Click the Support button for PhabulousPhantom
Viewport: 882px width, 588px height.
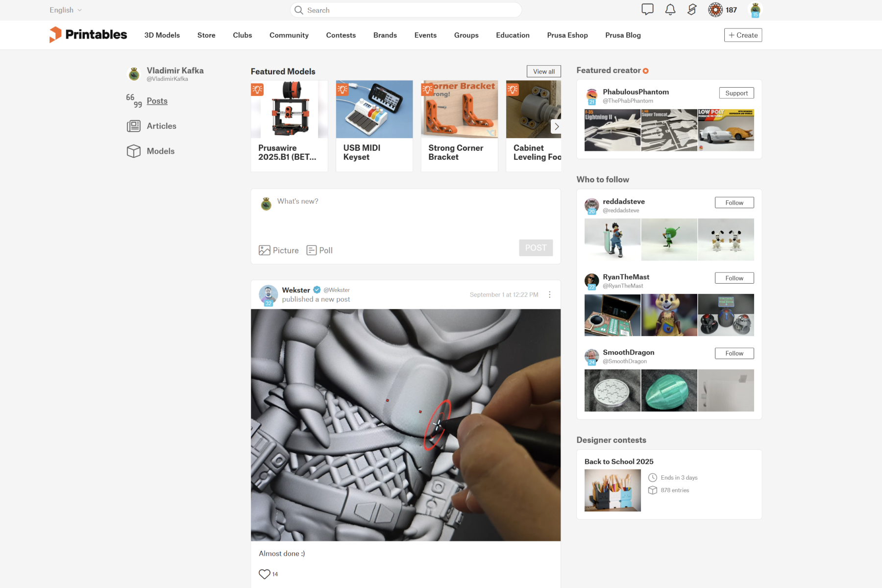736,93
